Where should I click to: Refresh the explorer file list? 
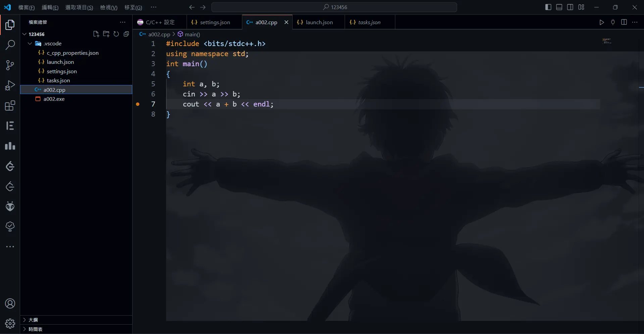[116, 34]
